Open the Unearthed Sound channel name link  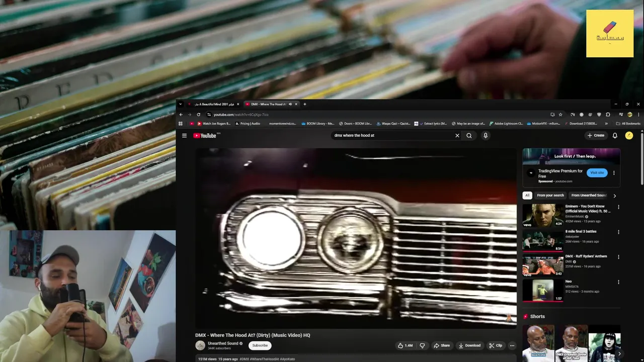tap(223, 343)
